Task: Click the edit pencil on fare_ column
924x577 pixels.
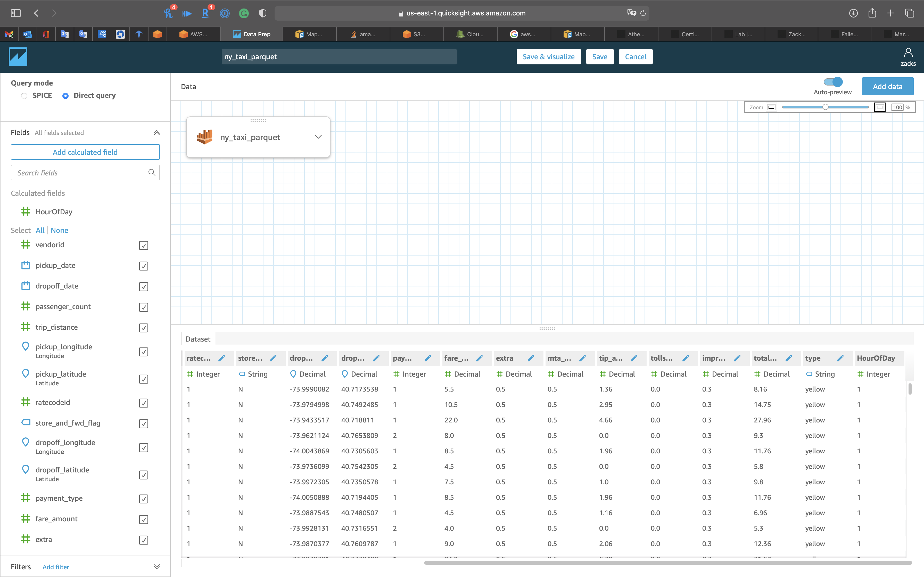Action: point(480,358)
